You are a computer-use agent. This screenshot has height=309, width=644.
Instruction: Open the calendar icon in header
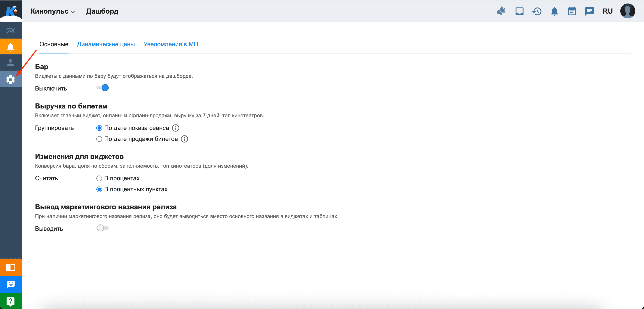coord(572,11)
